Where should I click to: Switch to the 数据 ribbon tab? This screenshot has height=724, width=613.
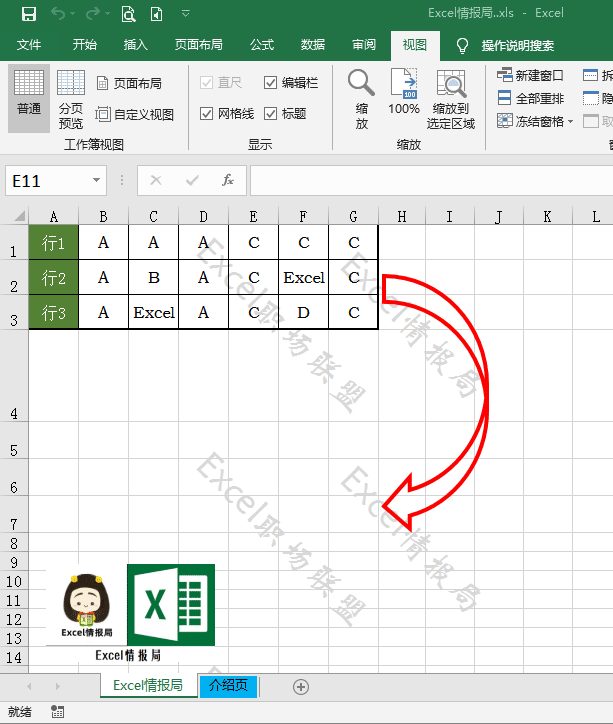coord(313,45)
